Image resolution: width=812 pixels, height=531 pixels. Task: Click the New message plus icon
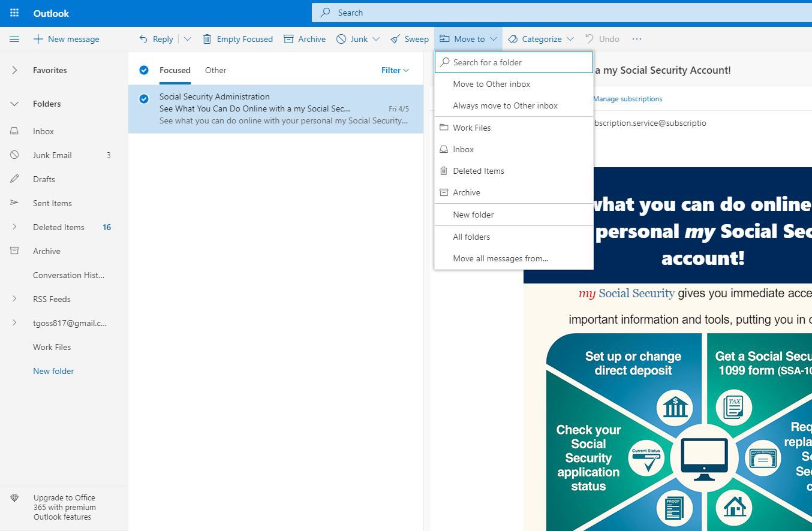(38, 39)
